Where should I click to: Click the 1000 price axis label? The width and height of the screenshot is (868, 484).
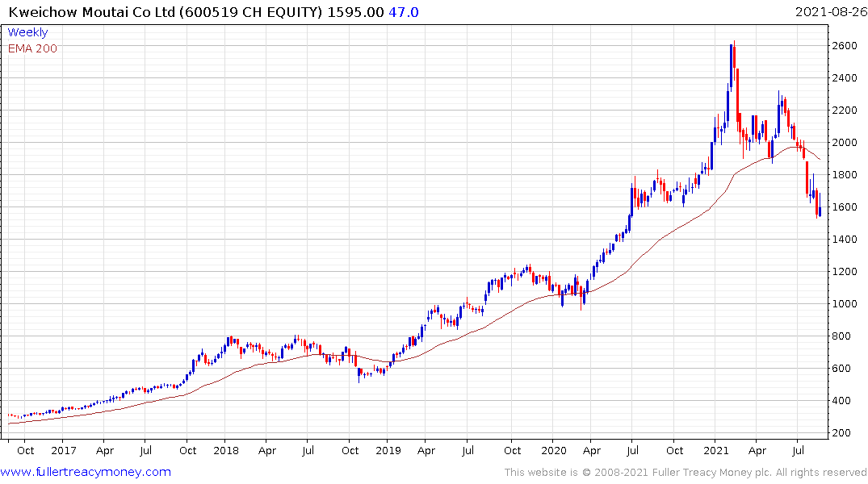845,303
